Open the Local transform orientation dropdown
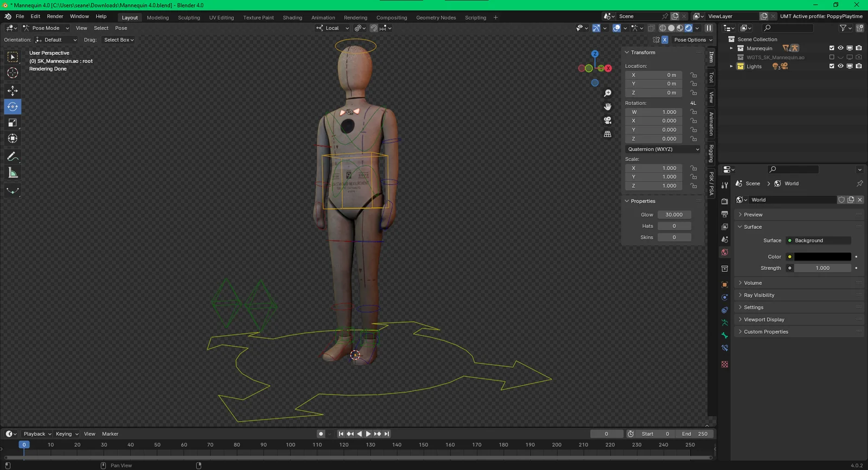868x470 pixels. coord(333,28)
